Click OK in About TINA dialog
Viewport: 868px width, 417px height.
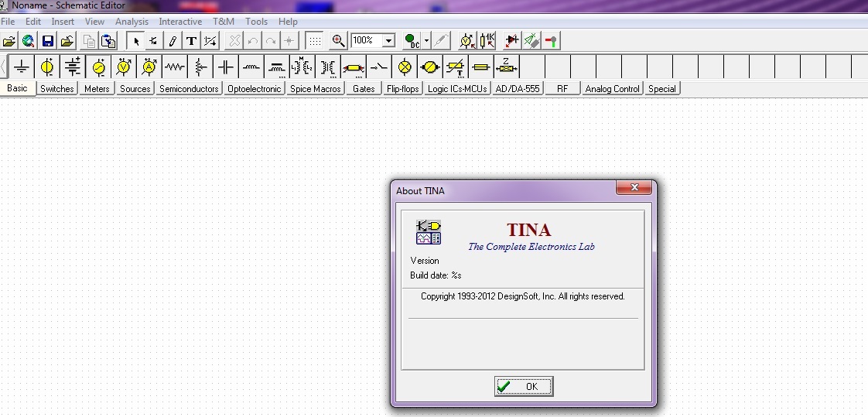[x=524, y=386]
